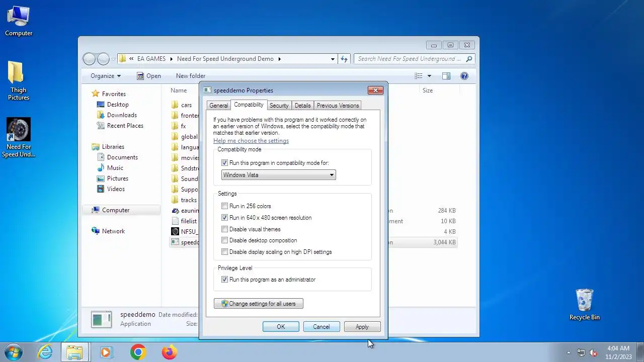Switch to the General tab
This screenshot has width=644, height=362.
coord(218,106)
